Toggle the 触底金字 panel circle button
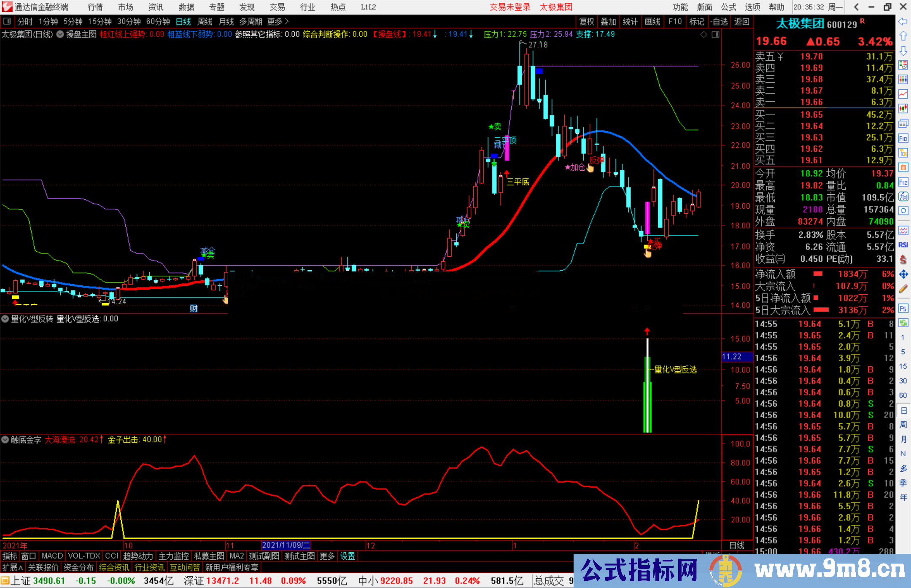 [5, 440]
